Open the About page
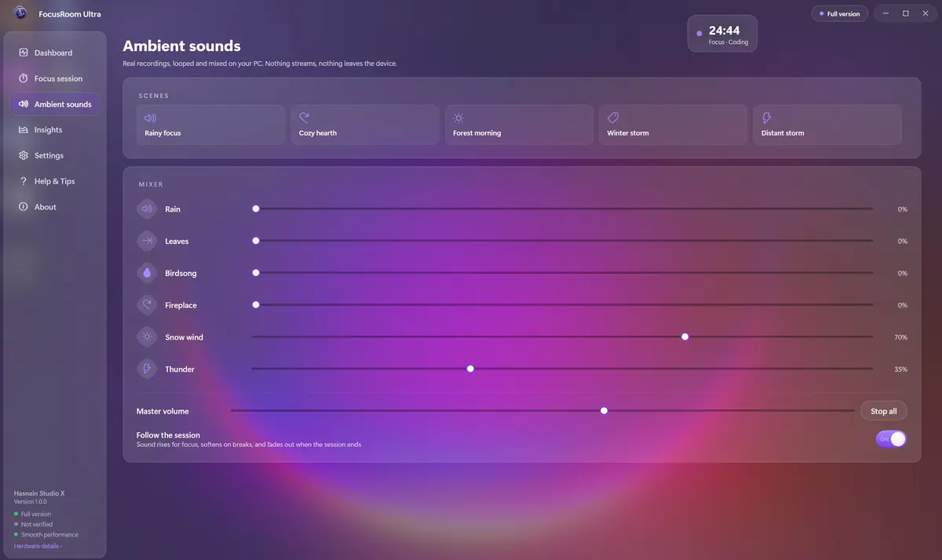 coord(55,207)
